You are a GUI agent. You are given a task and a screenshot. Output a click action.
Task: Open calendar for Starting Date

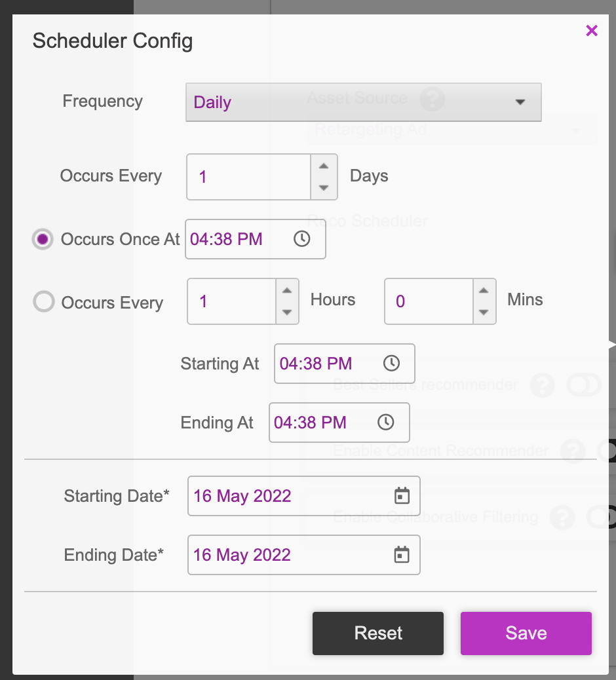(402, 496)
